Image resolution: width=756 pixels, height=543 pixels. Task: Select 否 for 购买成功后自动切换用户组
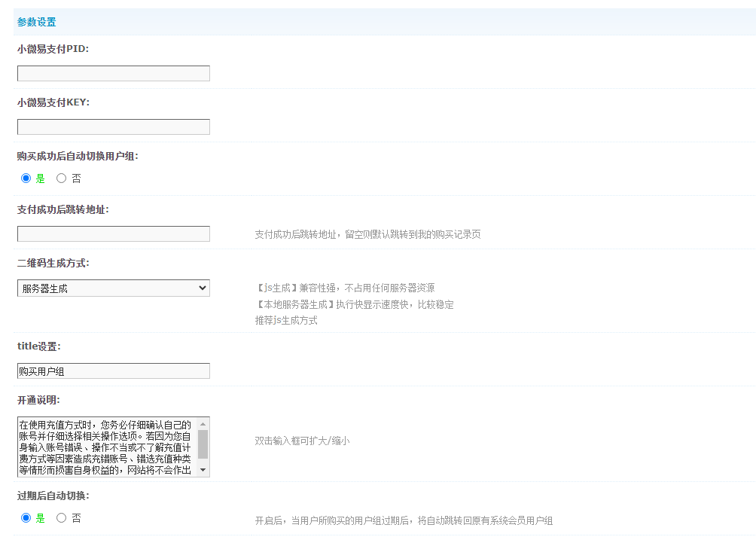pyautogui.click(x=62, y=178)
